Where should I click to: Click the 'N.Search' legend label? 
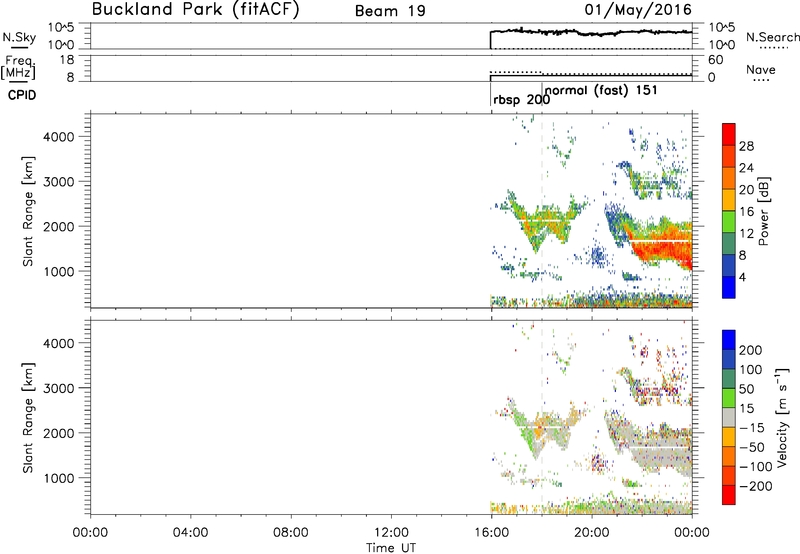pyautogui.click(x=772, y=37)
